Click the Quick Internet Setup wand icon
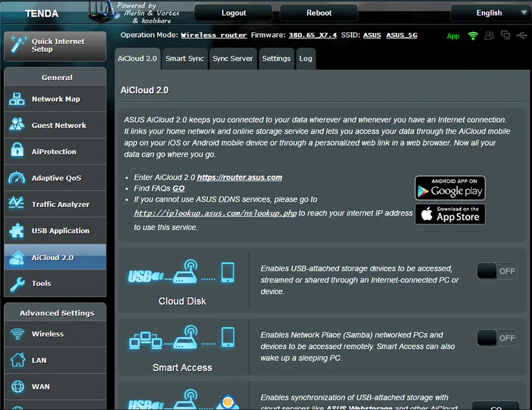The width and height of the screenshot is (532, 410). tap(18, 45)
